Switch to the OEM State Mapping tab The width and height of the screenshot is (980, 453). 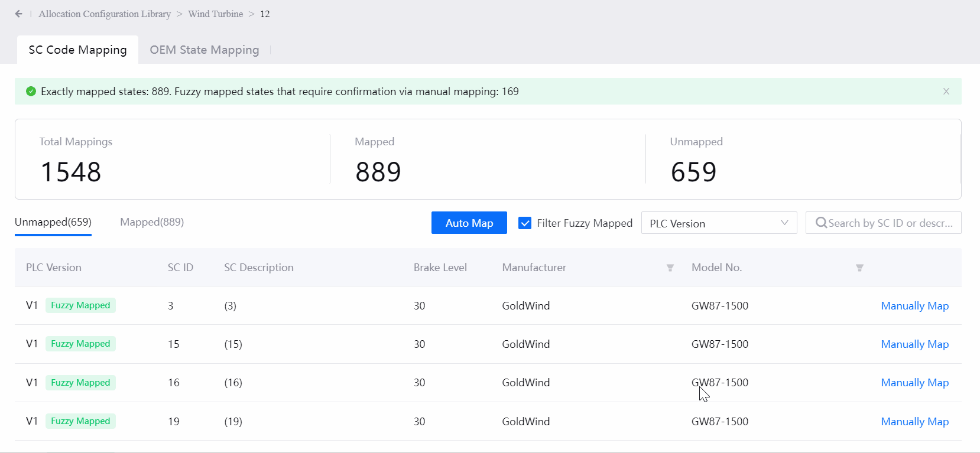pos(204,50)
